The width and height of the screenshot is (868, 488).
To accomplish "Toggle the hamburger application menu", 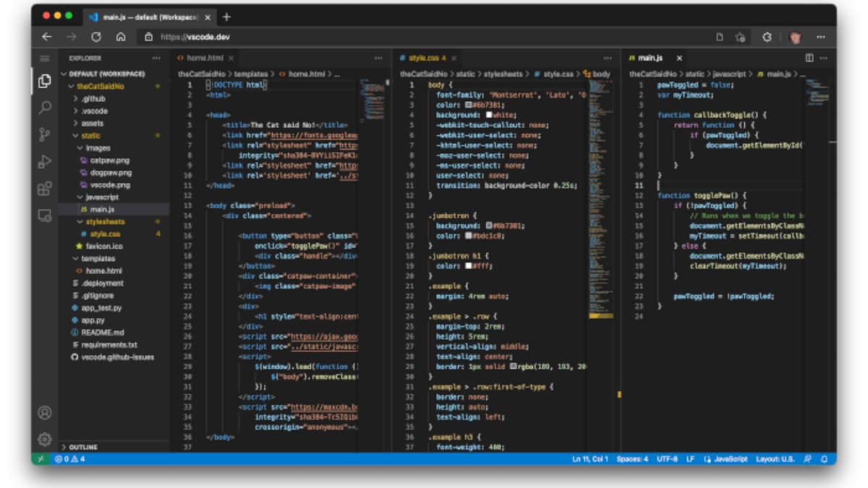I will coord(45,58).
